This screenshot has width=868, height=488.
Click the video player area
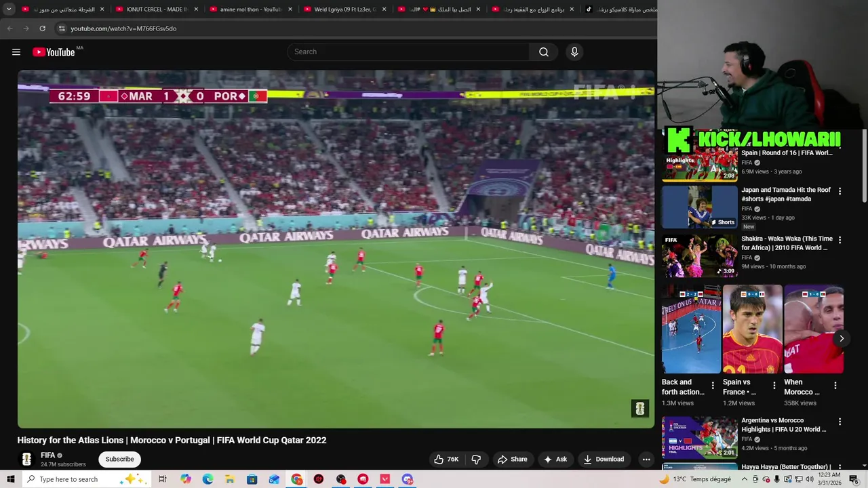336,249
